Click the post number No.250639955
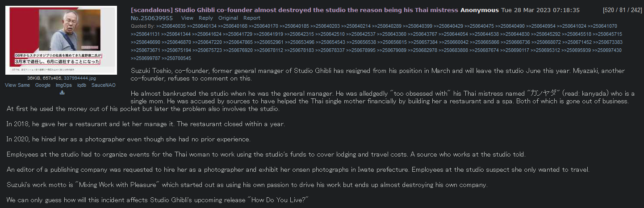644x208 pixels. click(x=152, y=18)
